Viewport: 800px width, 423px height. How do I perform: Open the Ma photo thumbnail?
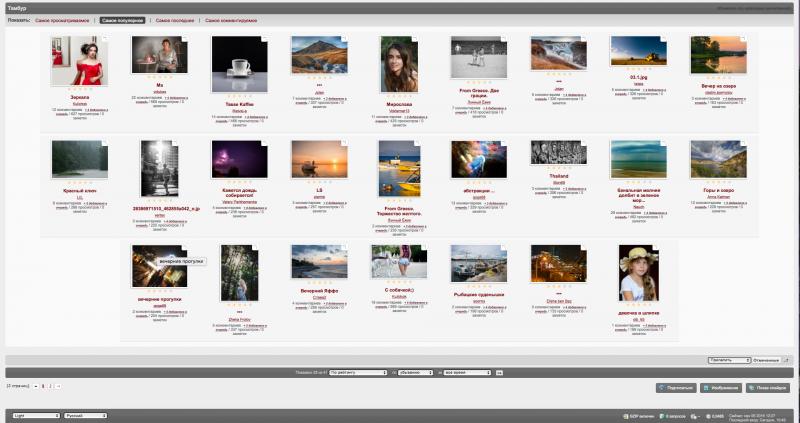[x=159, y=55]
